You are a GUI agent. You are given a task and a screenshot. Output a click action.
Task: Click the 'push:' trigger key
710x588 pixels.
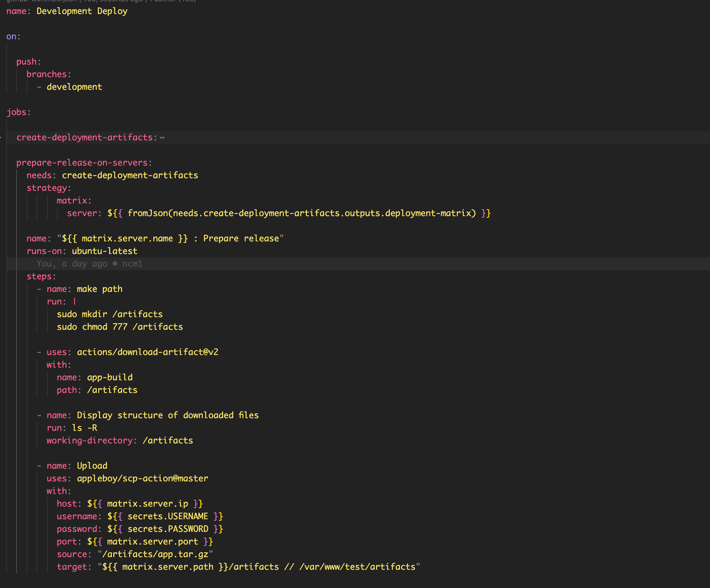[27, 61]
